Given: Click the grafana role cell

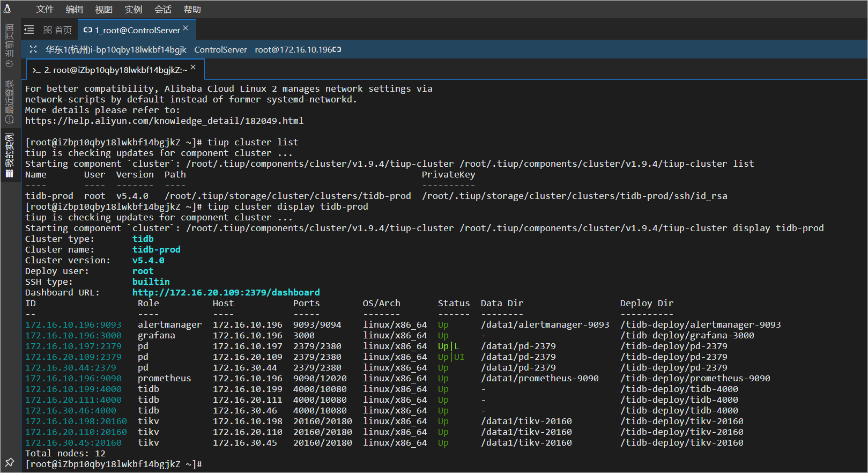Looking at the screenshot, I should (156, 335).
